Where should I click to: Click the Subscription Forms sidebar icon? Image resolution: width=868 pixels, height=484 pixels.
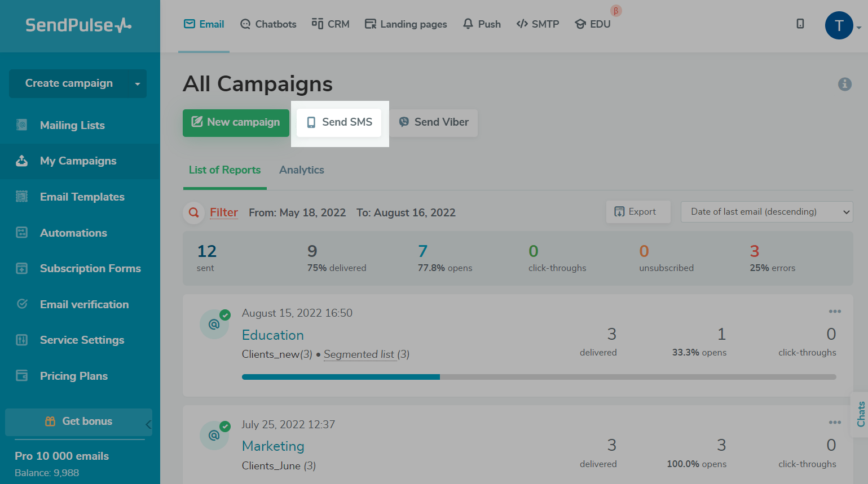pyautogui.click(x=22, y=268)
